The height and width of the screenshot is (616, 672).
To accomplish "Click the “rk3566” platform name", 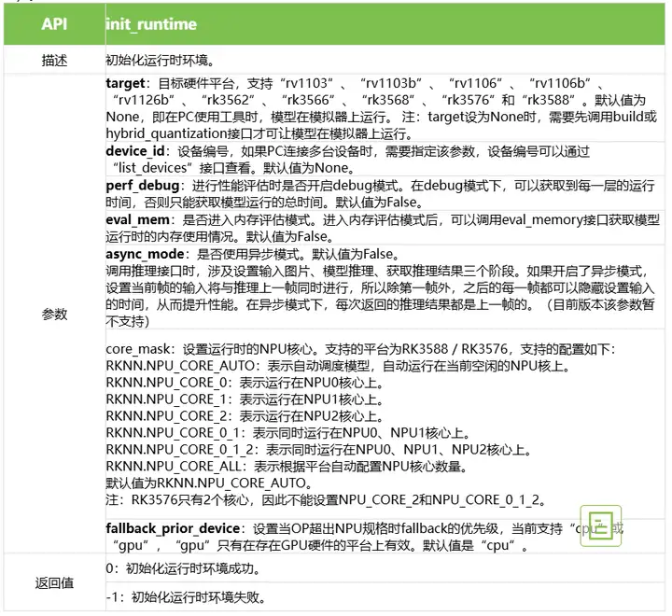I will [308, 100].
